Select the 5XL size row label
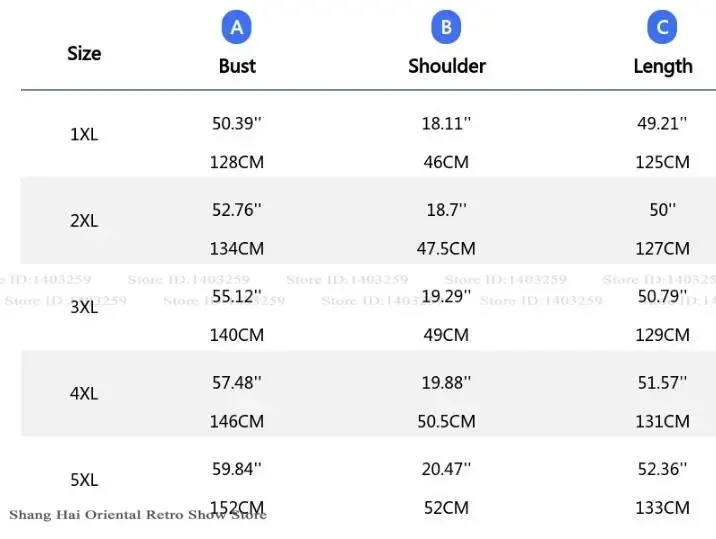 [x=84, y=480]
